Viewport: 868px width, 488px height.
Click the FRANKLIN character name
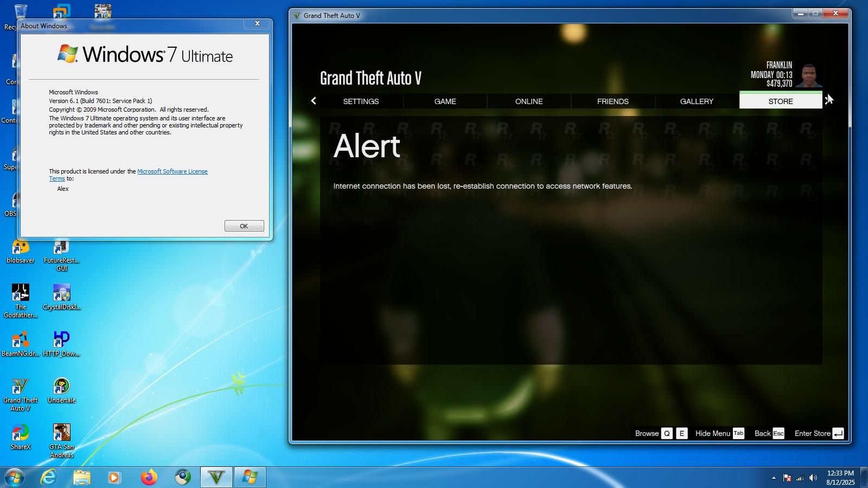779,65
